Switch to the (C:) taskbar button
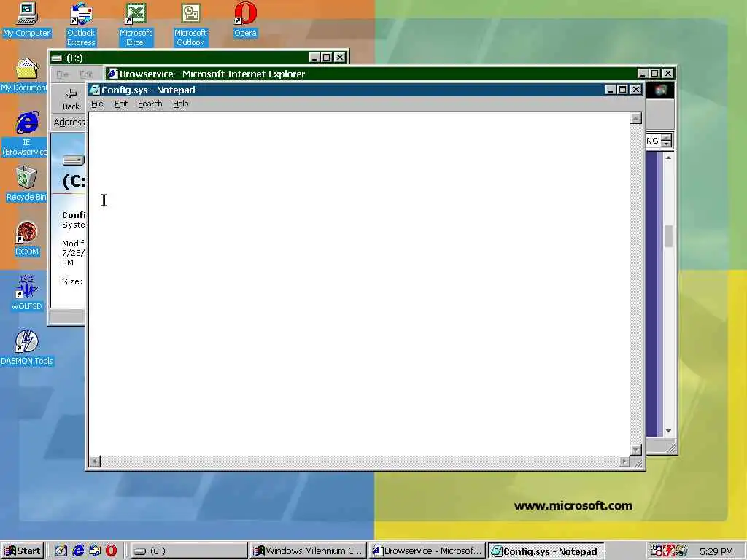747x560 pixels. click(189, 551)
